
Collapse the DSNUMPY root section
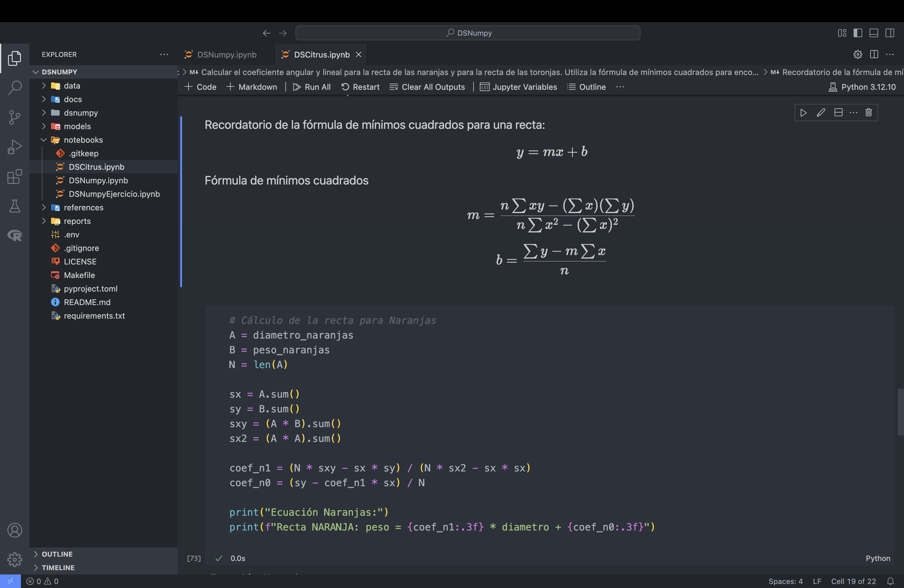point(104,72)
